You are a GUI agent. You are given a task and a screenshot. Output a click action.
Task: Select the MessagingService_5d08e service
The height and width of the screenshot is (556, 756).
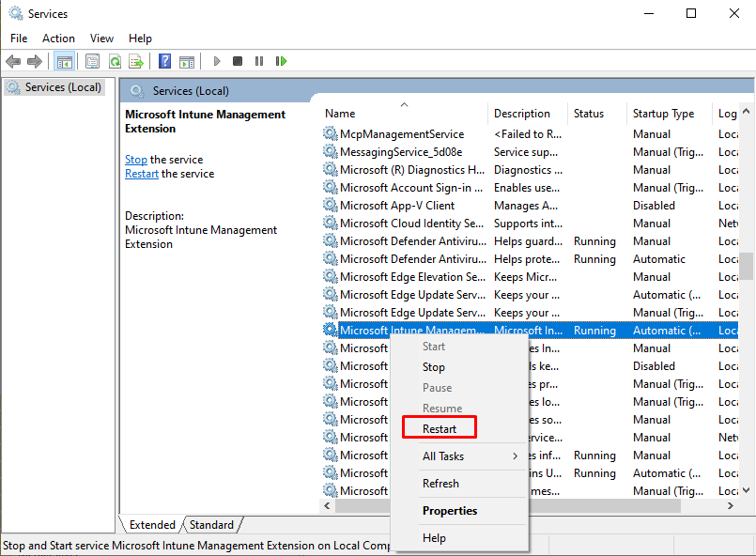pyautogui.click(x=529, y=151)
